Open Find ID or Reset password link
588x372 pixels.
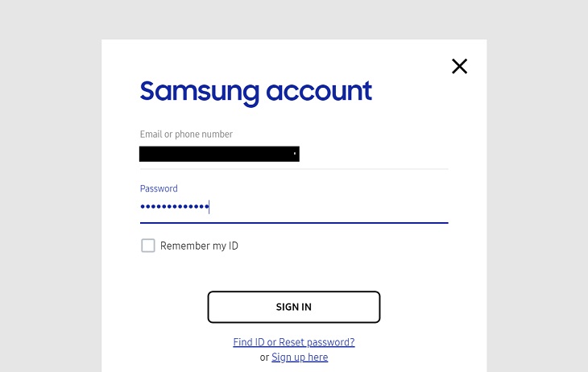click(294, 342)
